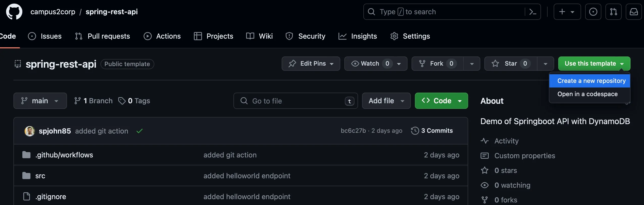644x205 pixels.
Task: Open the notifications inbox icon
Action: coord(634,12)
